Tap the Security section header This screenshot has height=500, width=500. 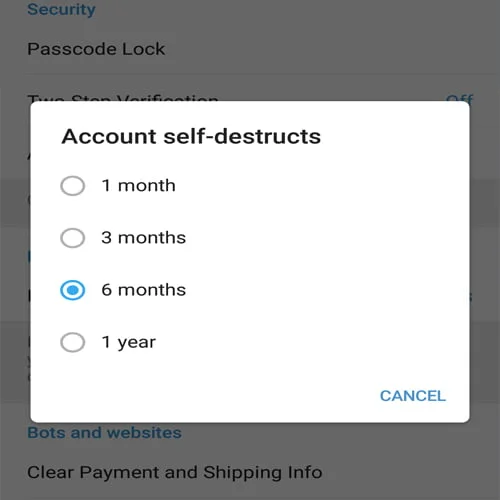pos(61,9)
